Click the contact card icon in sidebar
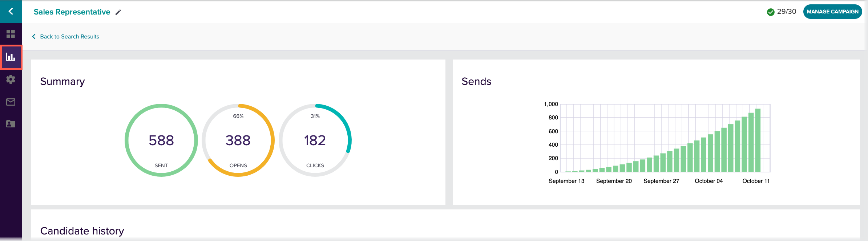 pos(11,124)
